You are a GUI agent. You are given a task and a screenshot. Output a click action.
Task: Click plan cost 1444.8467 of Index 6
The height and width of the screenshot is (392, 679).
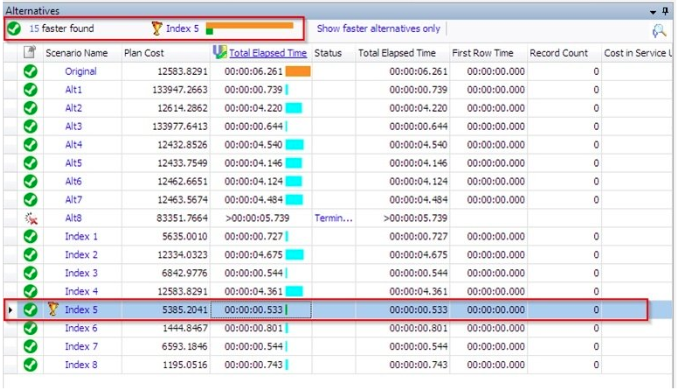185,328
